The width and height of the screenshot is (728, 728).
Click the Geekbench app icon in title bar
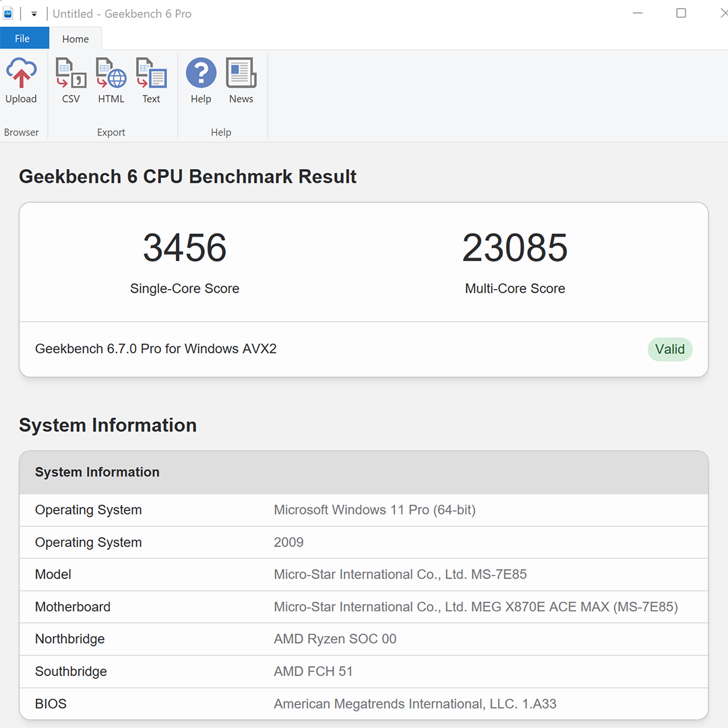click(8, 13)
